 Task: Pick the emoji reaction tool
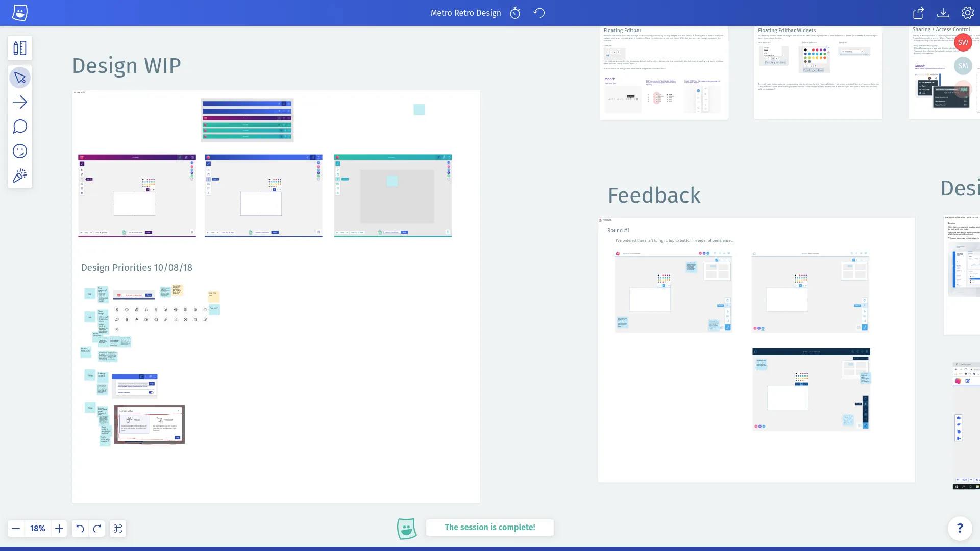click(x=19, y=151)
